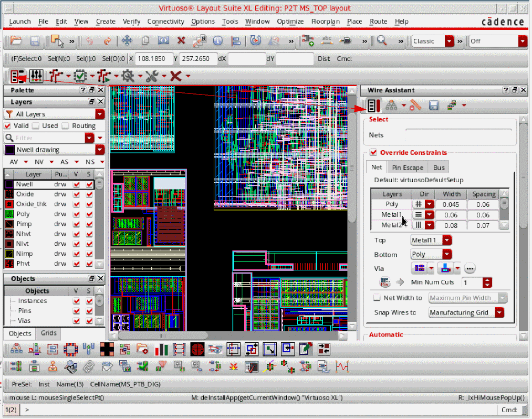
Task: Click the Via ellipsis options button
Action: (x=470, y=269)
